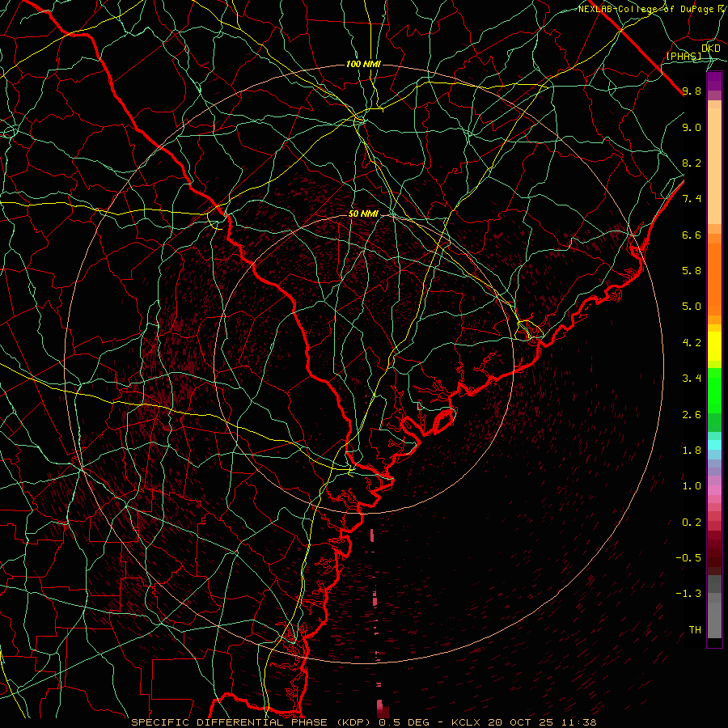Click the purple top segment of the color bar
The image size is (728, 728).
714,81
